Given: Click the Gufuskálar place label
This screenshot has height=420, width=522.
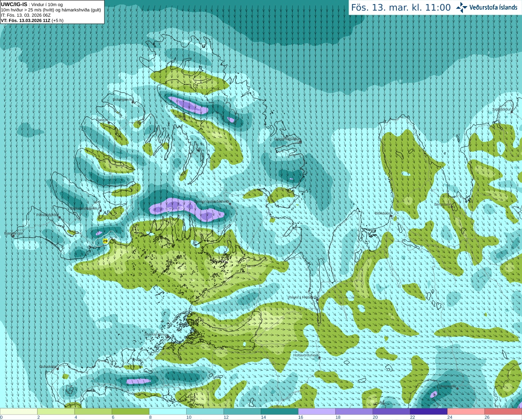Looking at the screenshot, I should (47, 366).
